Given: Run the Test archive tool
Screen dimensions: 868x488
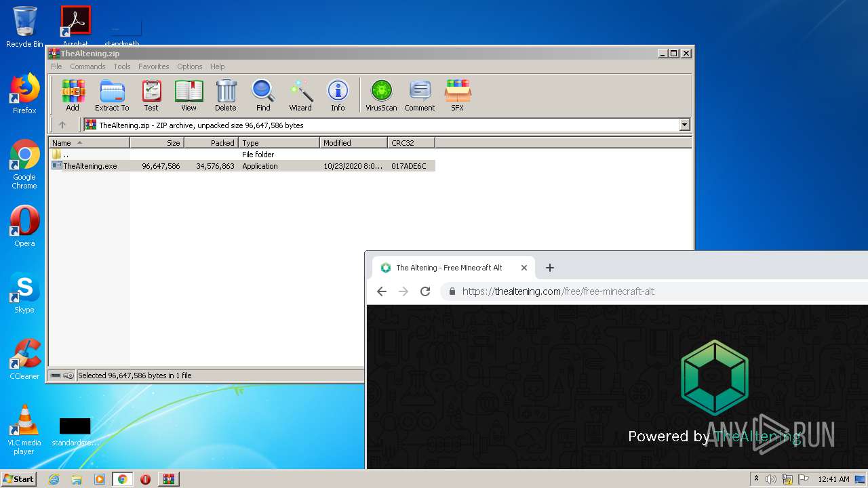Looking at the screenshot, I should pyautogui.click(x=151, y=95).
